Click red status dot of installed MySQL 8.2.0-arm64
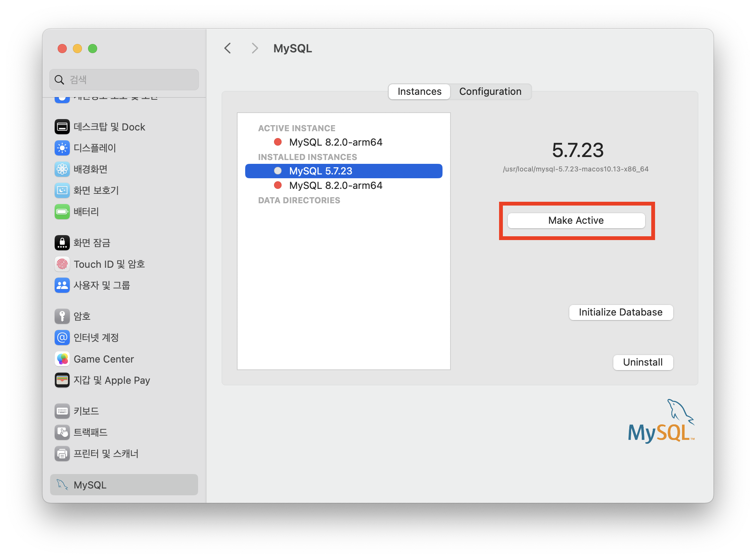This screenshot has width=756, height=559. coord(278,185)
